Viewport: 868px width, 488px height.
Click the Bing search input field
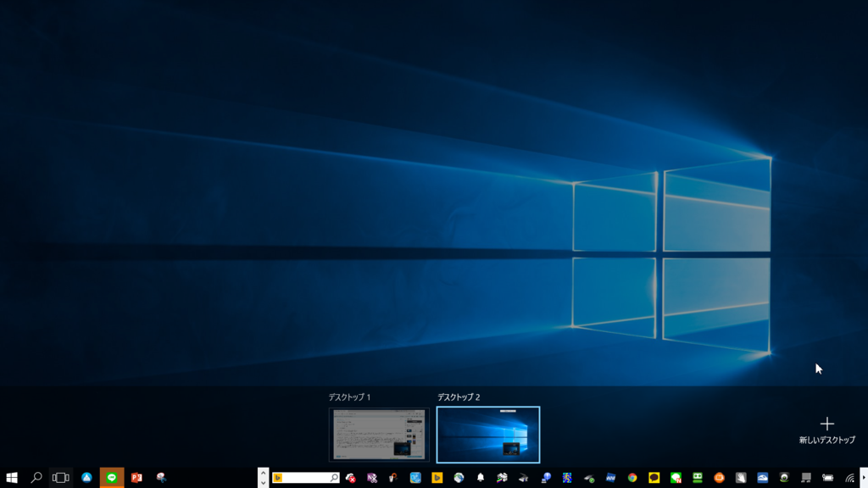pyautogui.click(x=305, y=478)
